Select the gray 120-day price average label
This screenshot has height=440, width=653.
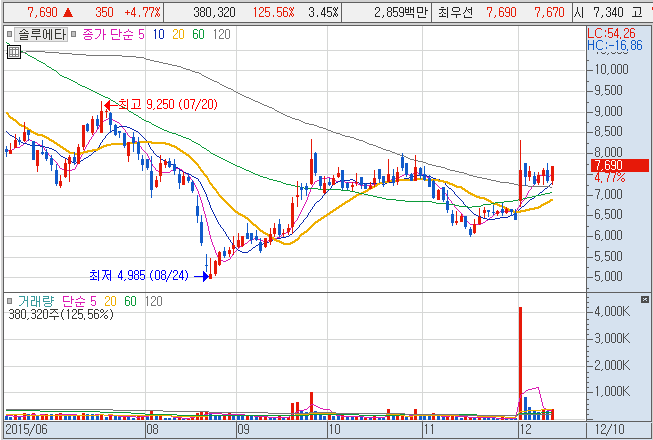point(221,35)
